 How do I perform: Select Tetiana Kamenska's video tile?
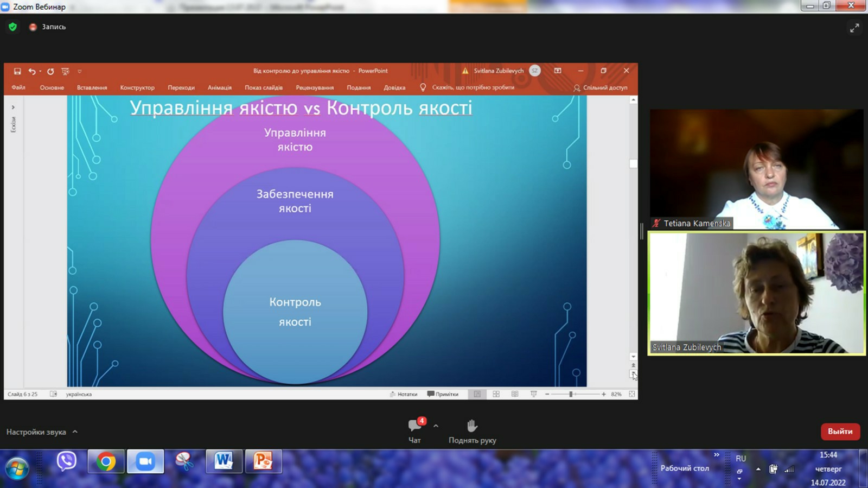(756, 169)
